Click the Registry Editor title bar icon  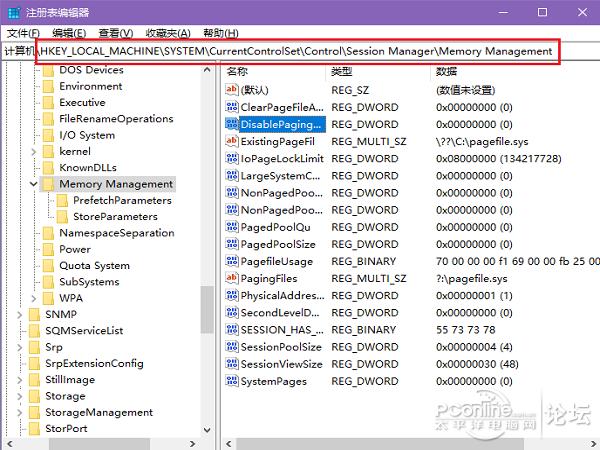(x=13, y=13)
